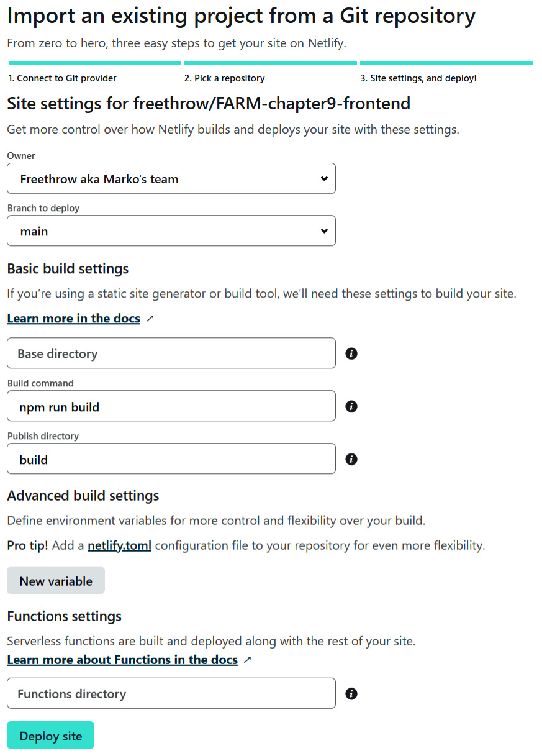Image resolution: width=542 pixels, height=756 pixels.
Task: Click the external arrow next to Functions docs link
Action: pyautogui.click(x=248, y=660)
